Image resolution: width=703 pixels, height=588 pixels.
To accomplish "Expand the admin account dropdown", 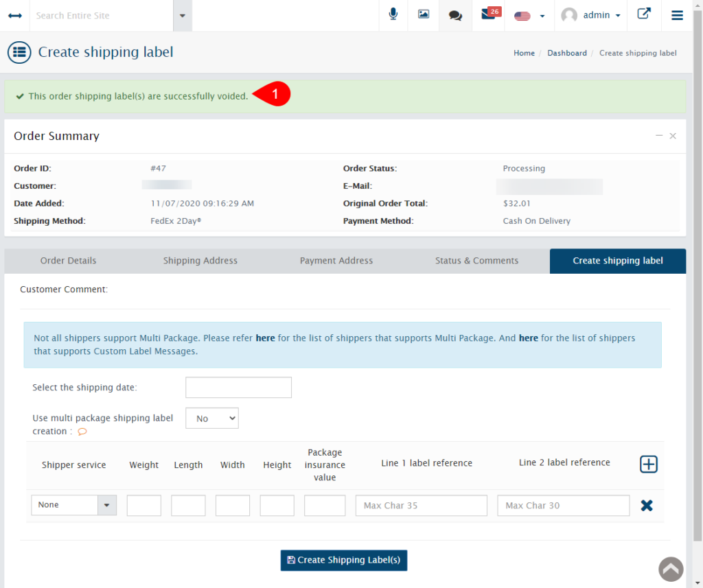I will point(590,14).
